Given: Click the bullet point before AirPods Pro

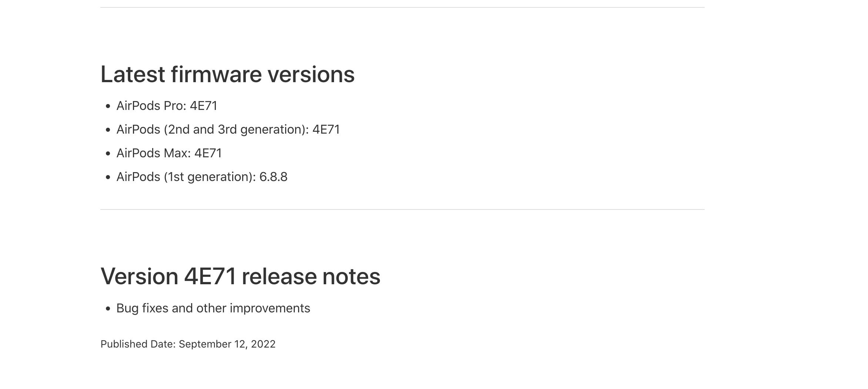Looking at the screenshot, I should pyautogui.click(x=108, y=106).
